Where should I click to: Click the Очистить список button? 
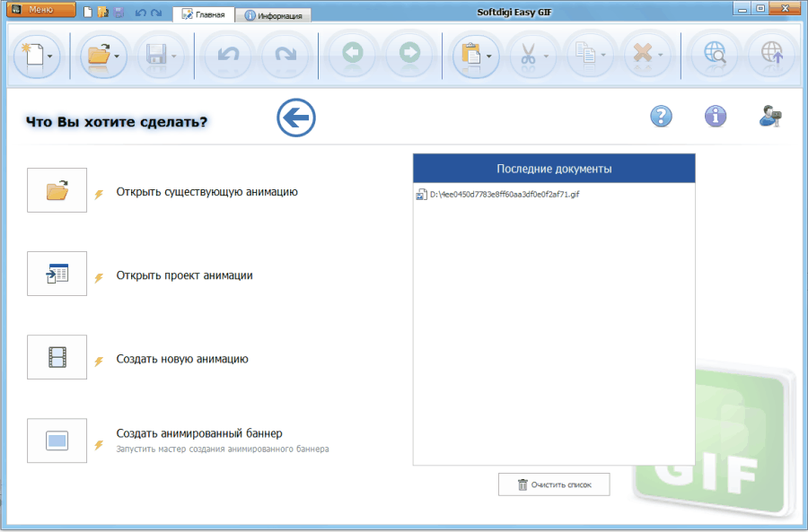(554, 484)
